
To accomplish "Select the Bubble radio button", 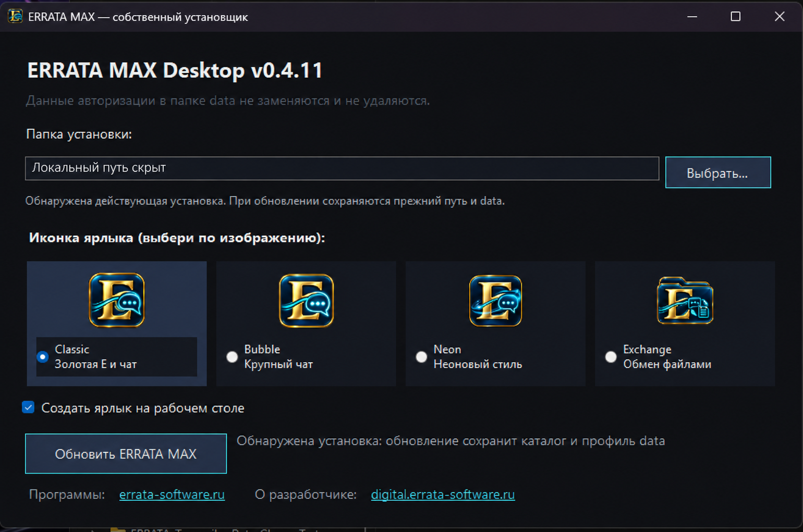I will pyautogui.click(x=232, y=357).
